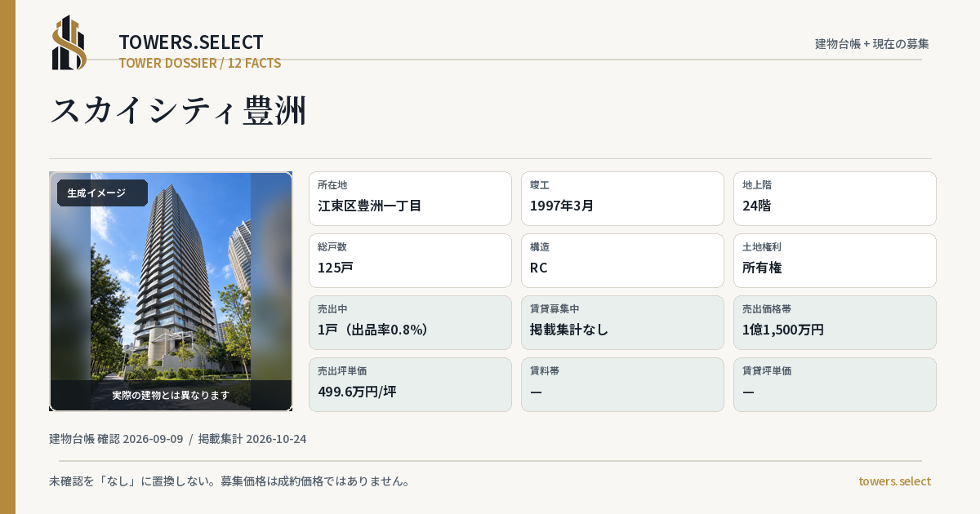Click the TOWERS.SELECT tower logo icon

pos(69,42)
